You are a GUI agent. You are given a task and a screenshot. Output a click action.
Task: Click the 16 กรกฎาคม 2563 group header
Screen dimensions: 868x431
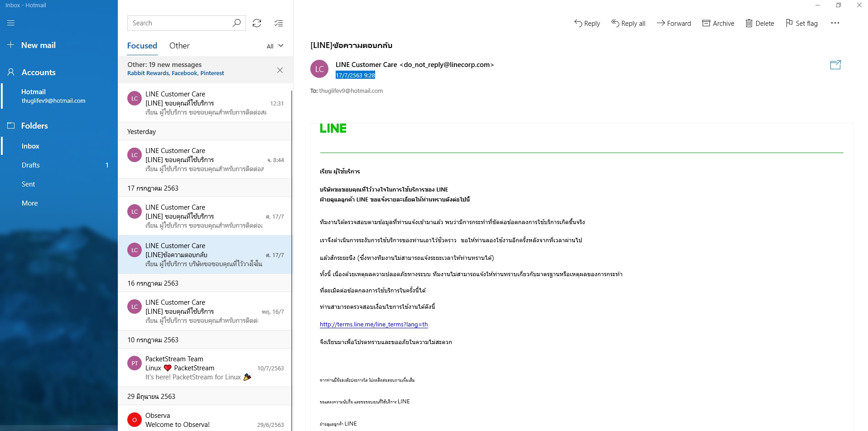click(205, 283)
